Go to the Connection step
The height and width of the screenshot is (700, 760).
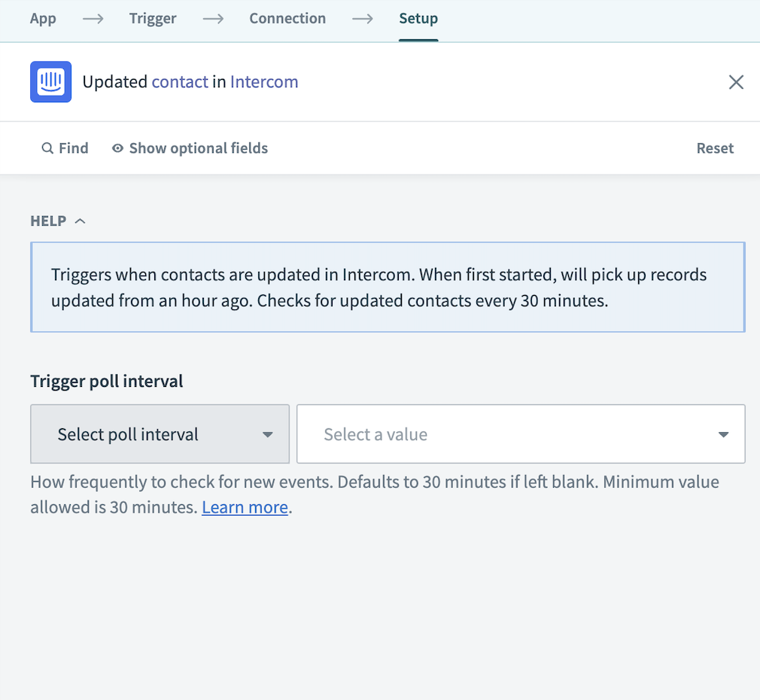287,19
